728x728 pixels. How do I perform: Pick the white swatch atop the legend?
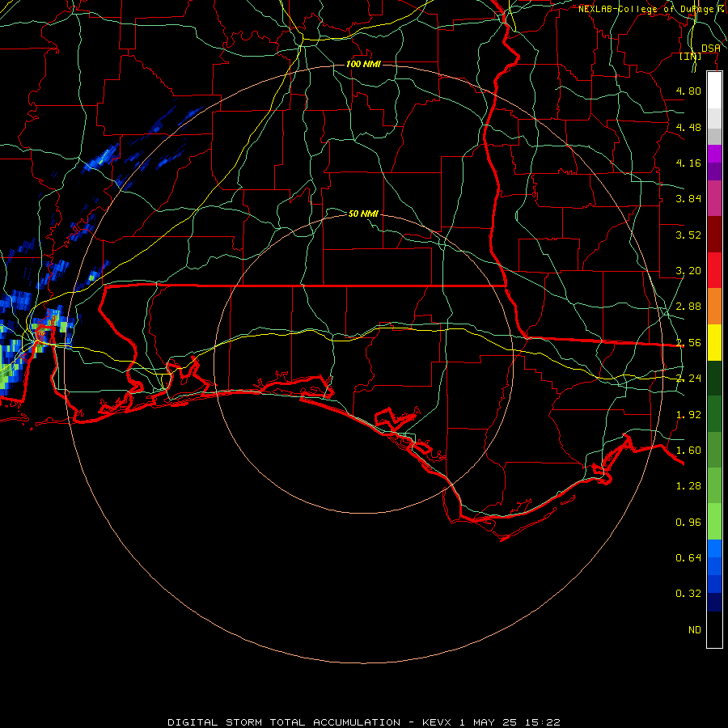point(714,91)
